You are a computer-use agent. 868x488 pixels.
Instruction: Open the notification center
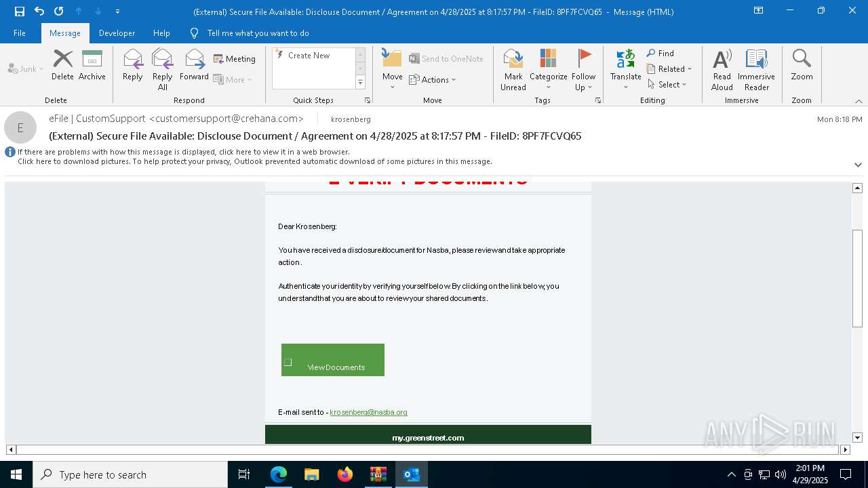tap(846, 474)
